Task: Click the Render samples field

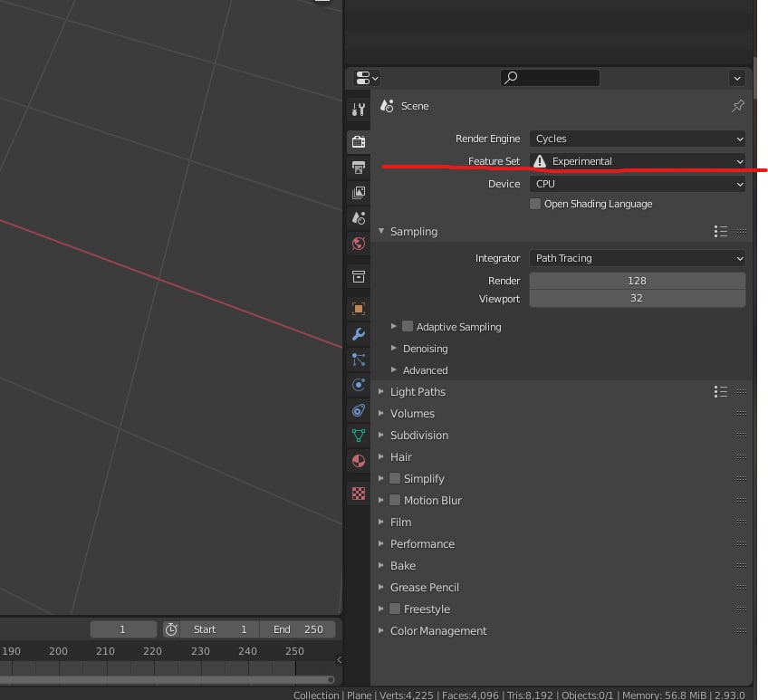Action: point(637,281)
